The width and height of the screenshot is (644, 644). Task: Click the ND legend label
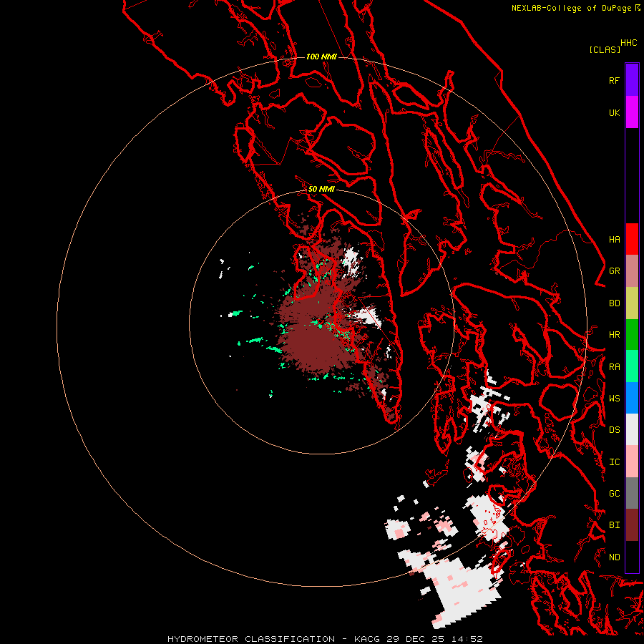click(x=614, y=557)
